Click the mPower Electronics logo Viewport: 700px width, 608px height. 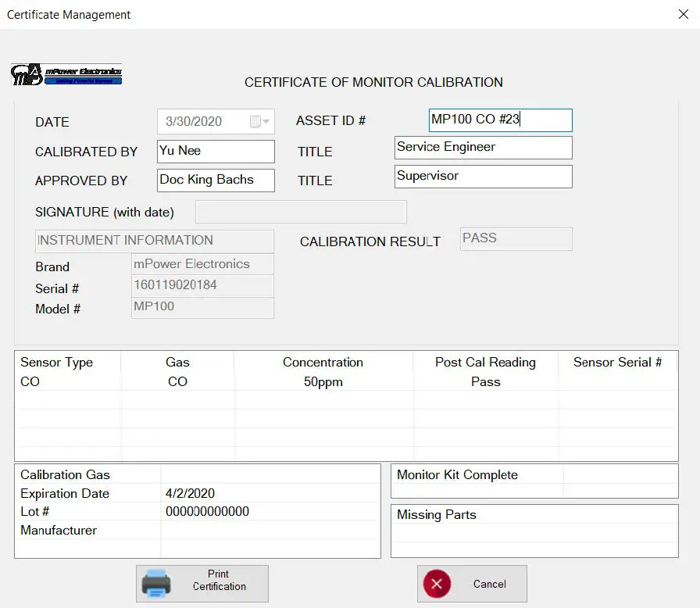point(66,73)
